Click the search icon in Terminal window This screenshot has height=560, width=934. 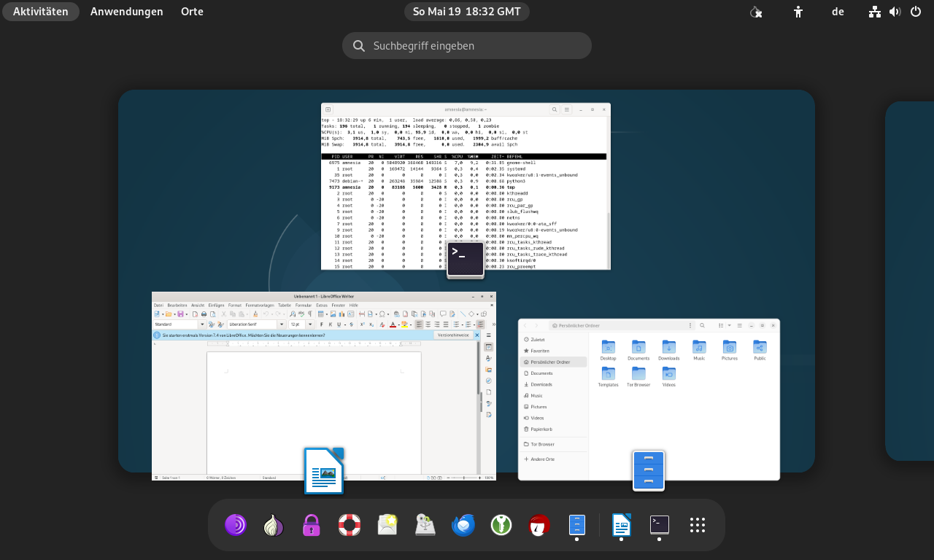pyautogui.click(x=555, y=110)
